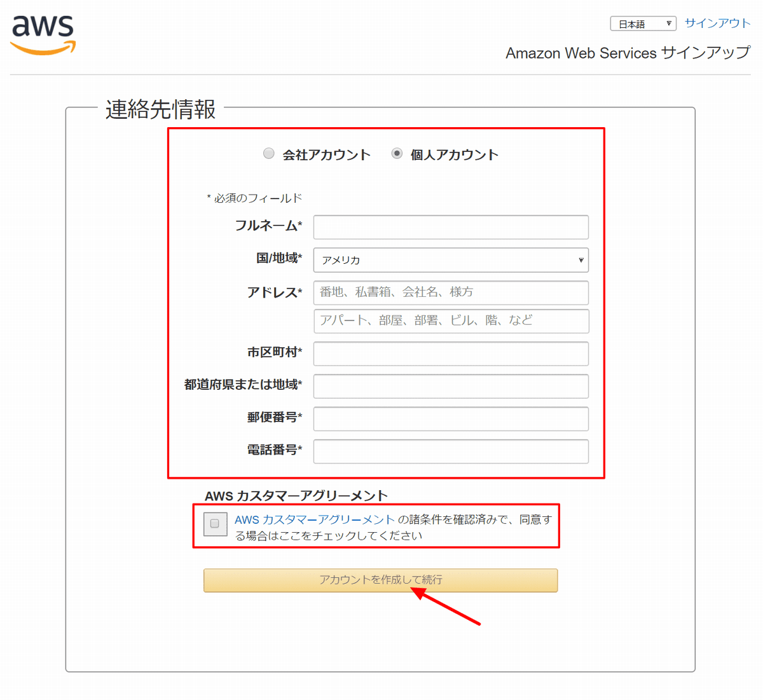Check the AWS カスタマーアグリーメント agreement checkbox
Viewport: 763px width, 700px height.
click(215, 524)
